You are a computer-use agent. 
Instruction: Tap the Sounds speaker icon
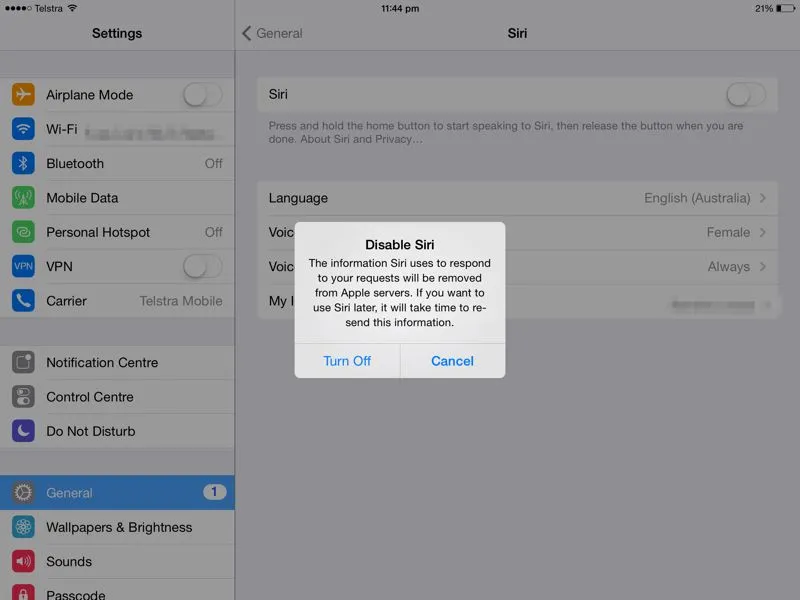point(23,562)
